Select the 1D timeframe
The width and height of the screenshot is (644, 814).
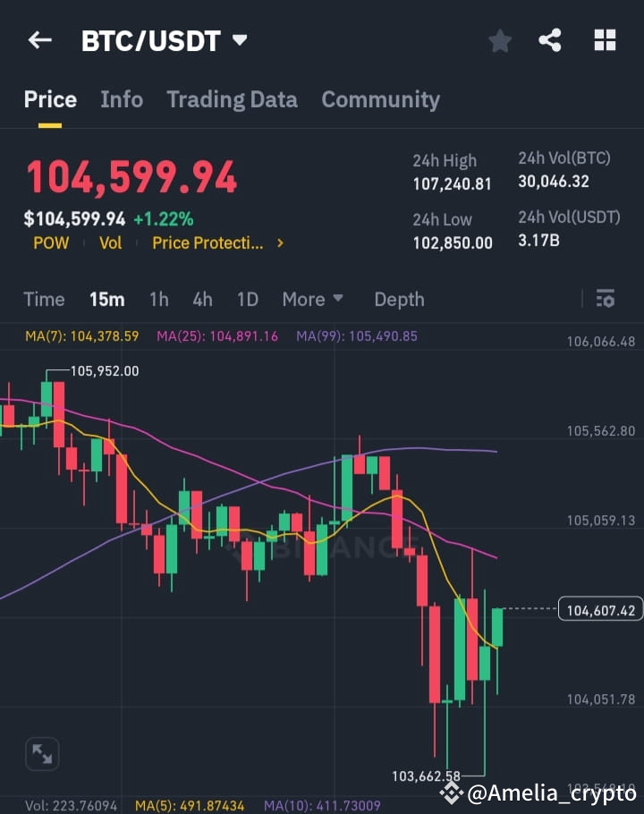click(248, 299)
